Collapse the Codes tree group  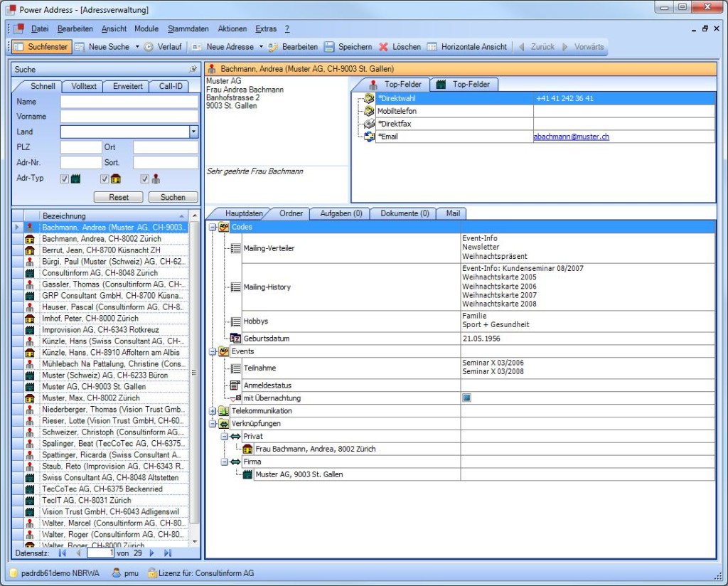[x=213, y=227]
